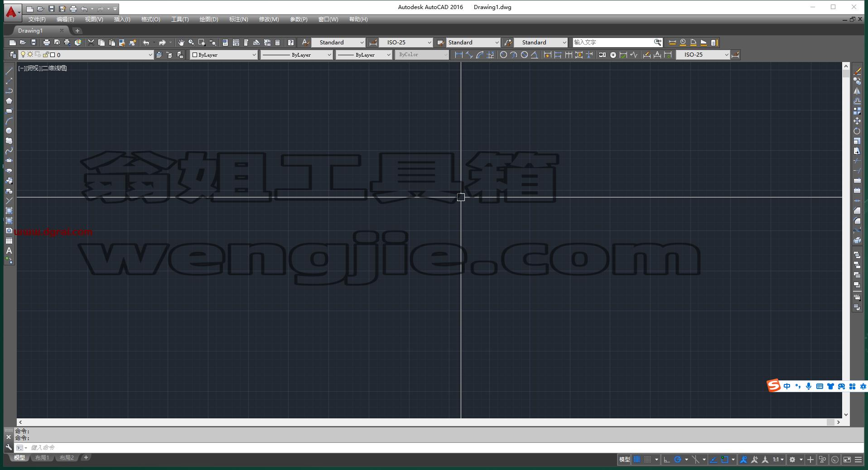This screenshot has height=470, width=868.
Task: Click the 输入文字 find text field
Action: [x=613, y=42]
